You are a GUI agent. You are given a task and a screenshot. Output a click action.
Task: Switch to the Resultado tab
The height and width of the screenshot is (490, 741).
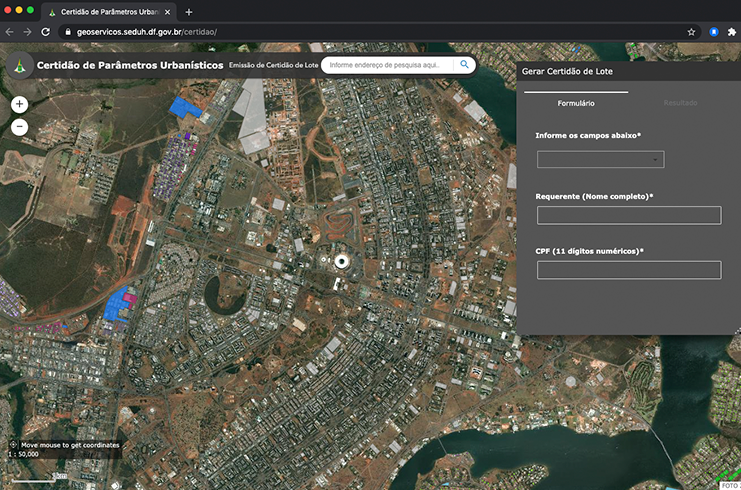tap(680, 103)
